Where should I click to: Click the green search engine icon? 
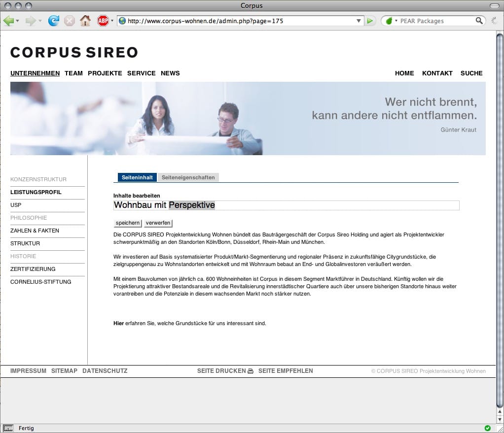tap(389, 21)
